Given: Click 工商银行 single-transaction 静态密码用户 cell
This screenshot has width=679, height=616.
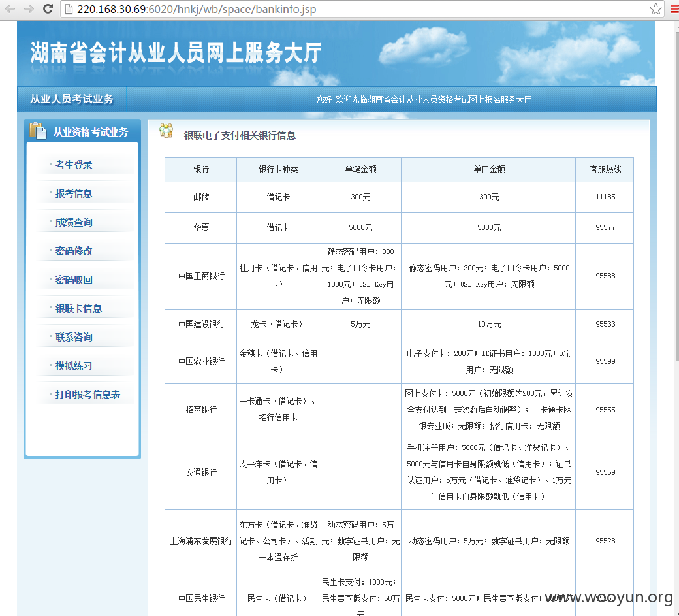Looking at the screenshot, I should click(360, 276).
